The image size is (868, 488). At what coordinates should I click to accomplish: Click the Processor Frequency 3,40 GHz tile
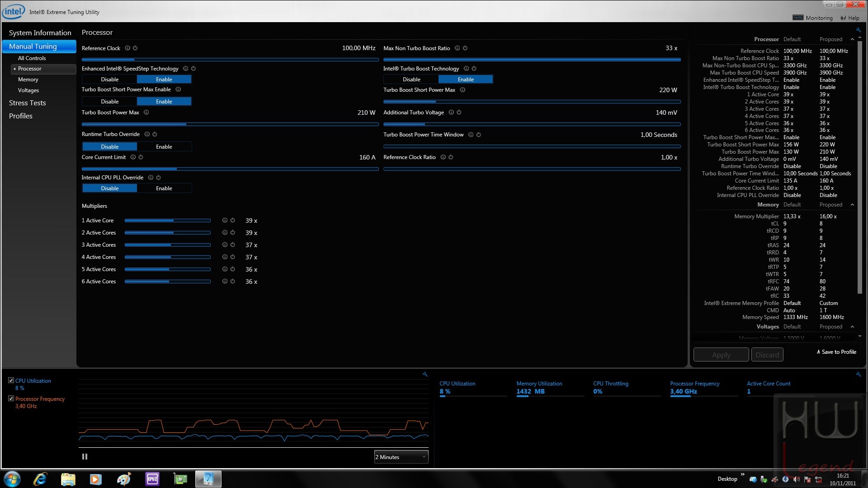704,388
